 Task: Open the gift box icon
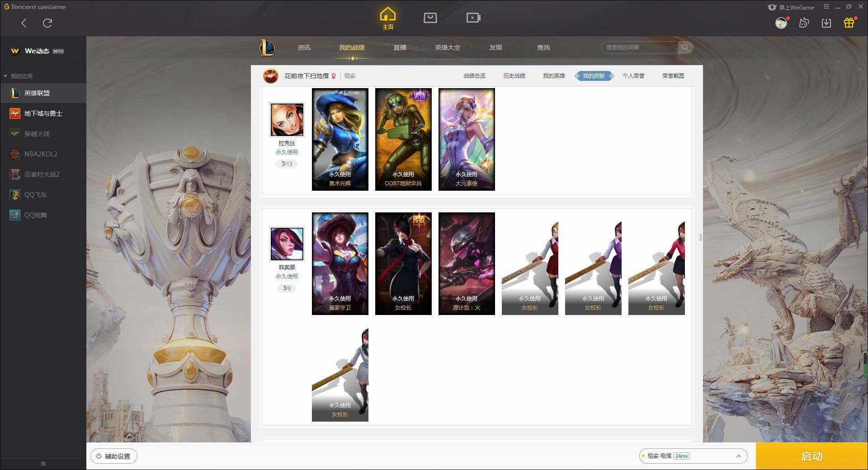[x=849, y=23]
